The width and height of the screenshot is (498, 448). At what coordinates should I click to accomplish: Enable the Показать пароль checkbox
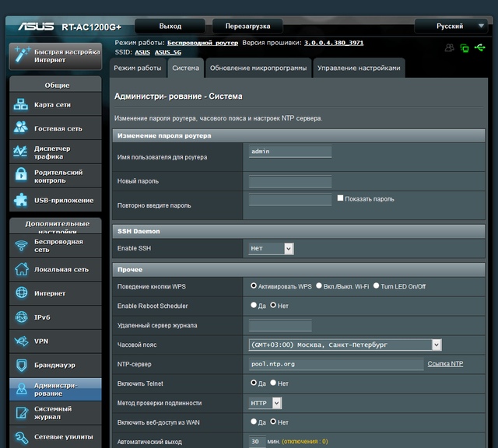[340, 198]
